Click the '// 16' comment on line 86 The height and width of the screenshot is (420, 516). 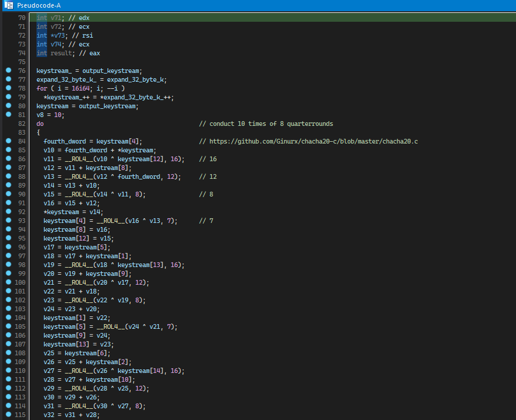(208, 159)
